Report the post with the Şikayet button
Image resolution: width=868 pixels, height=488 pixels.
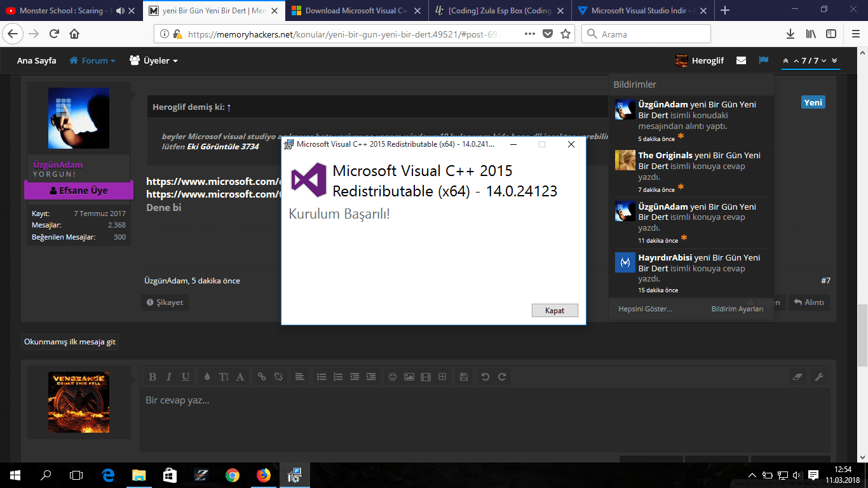(165, 302)
